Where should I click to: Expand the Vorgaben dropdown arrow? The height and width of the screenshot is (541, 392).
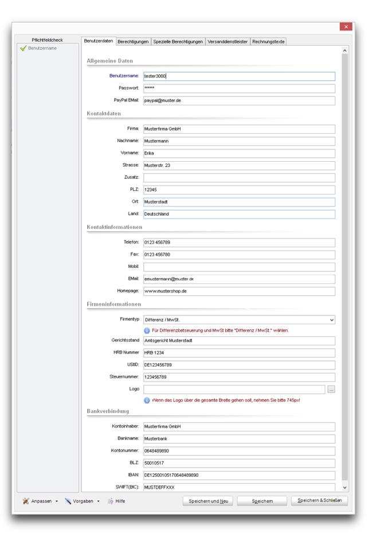(x=98, y=501)
